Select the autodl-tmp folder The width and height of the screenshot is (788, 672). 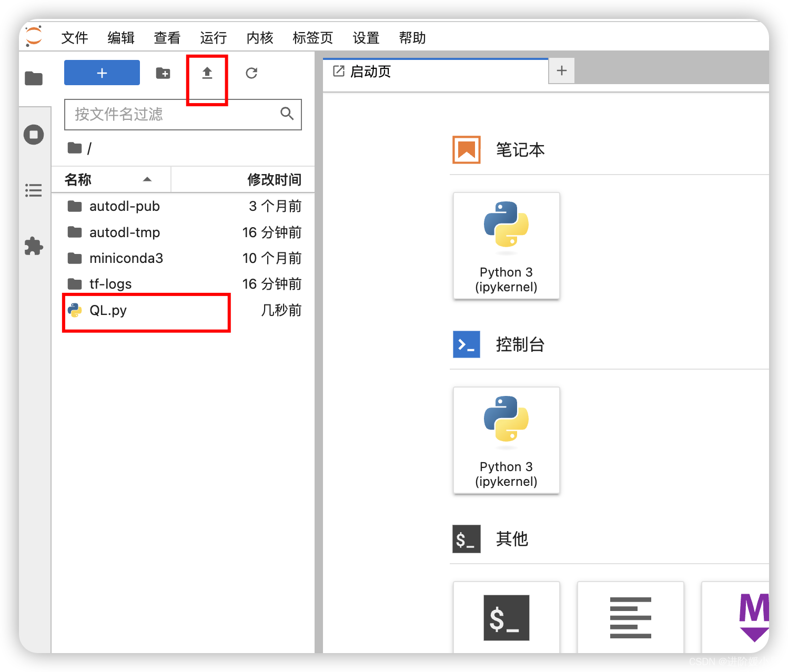(183, 232)
